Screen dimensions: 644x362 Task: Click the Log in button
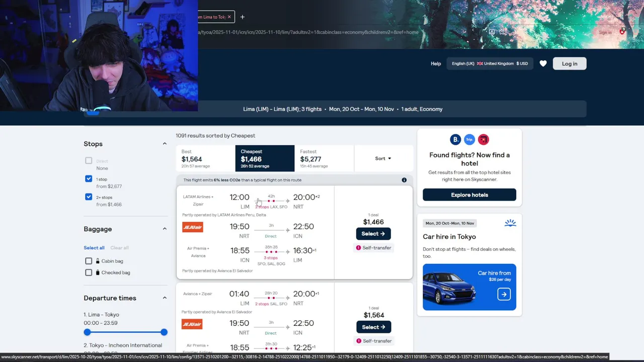pyautogui.click(x=570, y=63)
